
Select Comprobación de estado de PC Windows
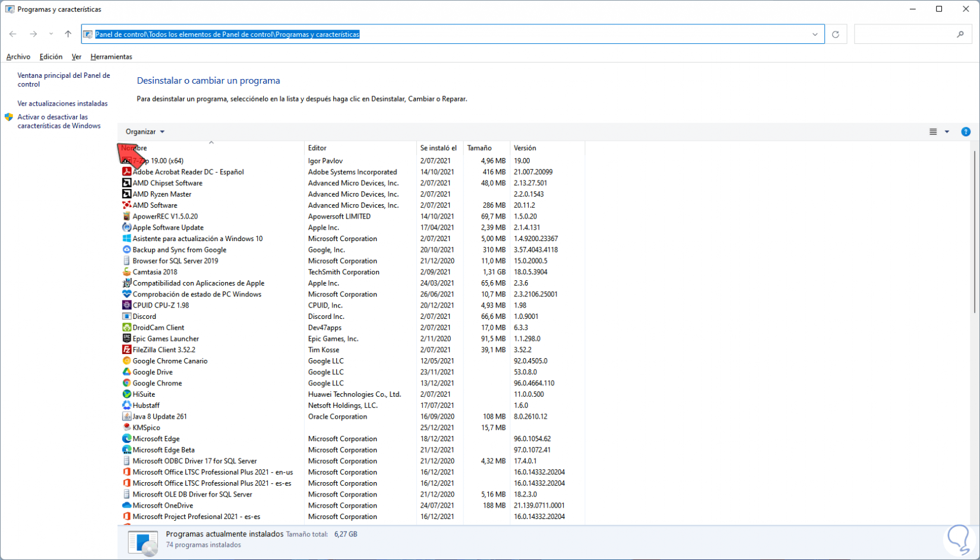pyautogui.click(x=197, y=295)
